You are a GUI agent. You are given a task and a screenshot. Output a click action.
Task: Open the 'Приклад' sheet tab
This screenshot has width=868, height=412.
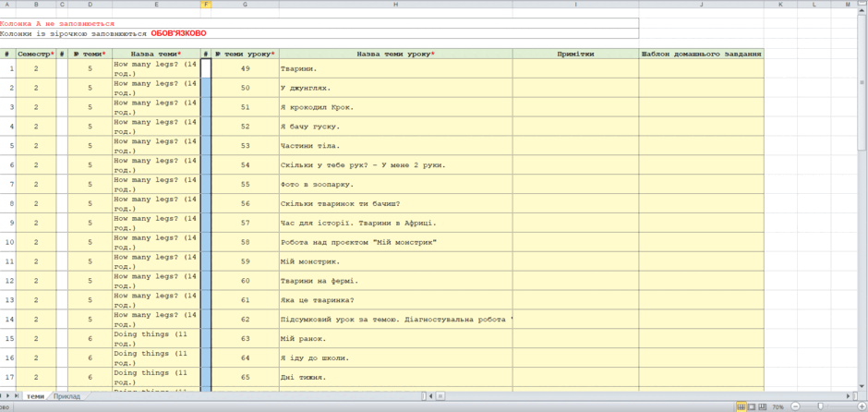point(67,396)
